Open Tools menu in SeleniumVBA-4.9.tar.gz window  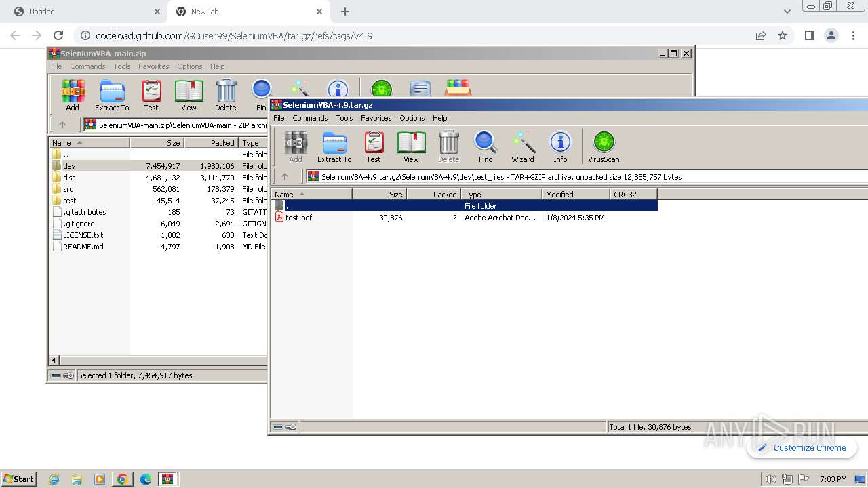pyautogui.click(x=344, y=118)
